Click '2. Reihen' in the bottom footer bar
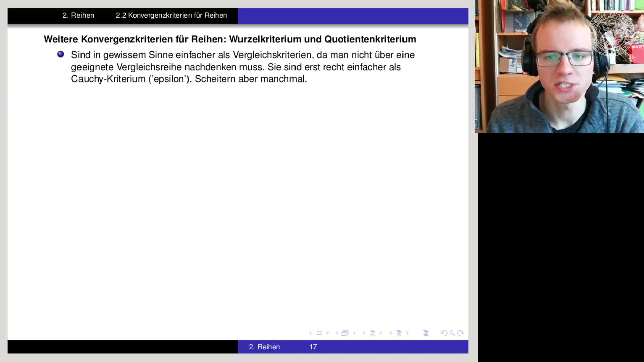The image size is (644, 362). pyautogui.click(x=265, y=347)
